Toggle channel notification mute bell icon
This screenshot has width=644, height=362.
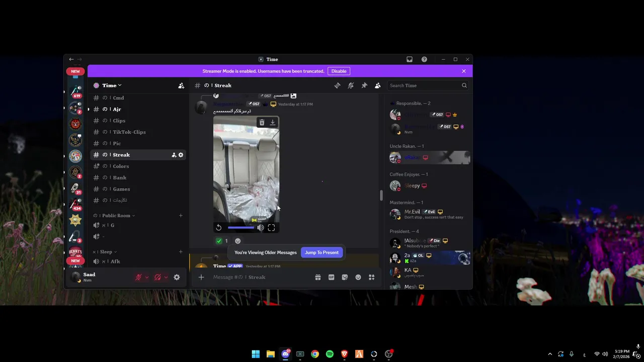coord(351,85)
